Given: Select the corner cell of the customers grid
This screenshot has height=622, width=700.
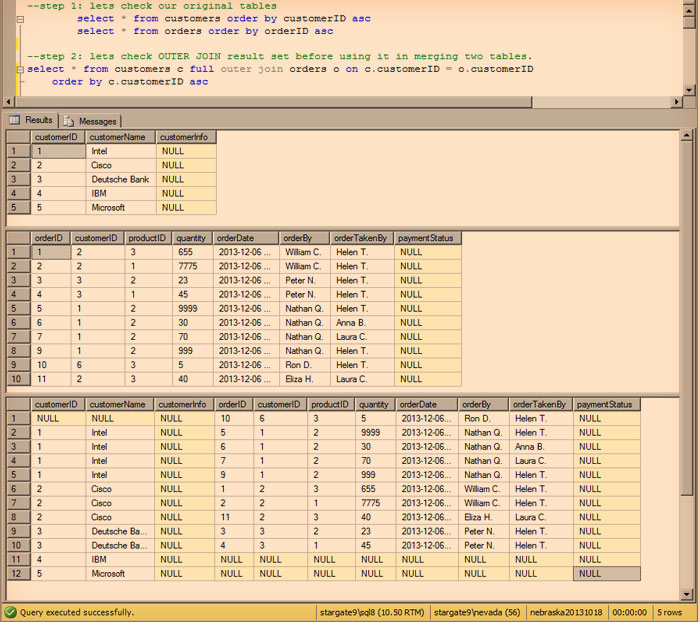Looking at the screenshot, I should pos(19,137).
